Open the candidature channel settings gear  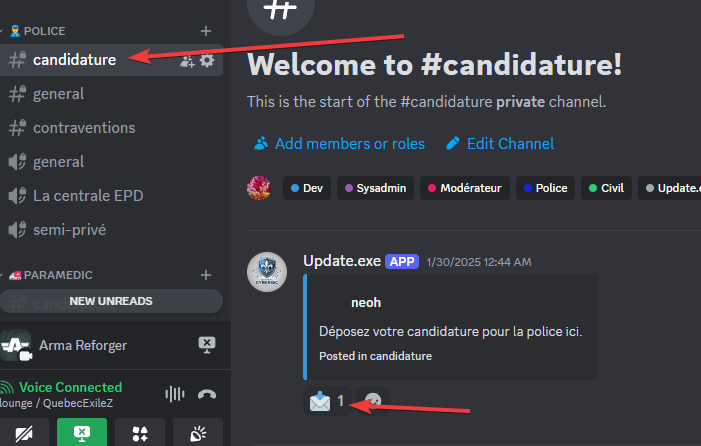(207, 60)
